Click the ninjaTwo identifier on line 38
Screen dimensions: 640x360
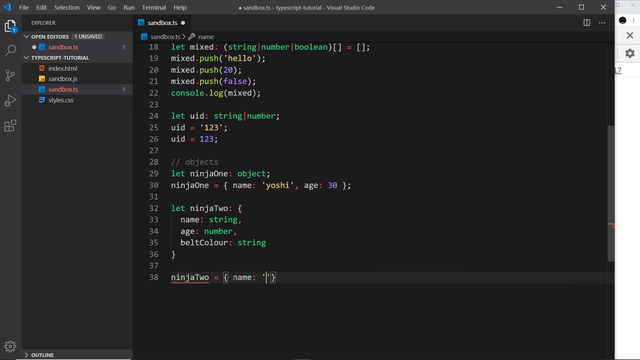tap(190, 278)
